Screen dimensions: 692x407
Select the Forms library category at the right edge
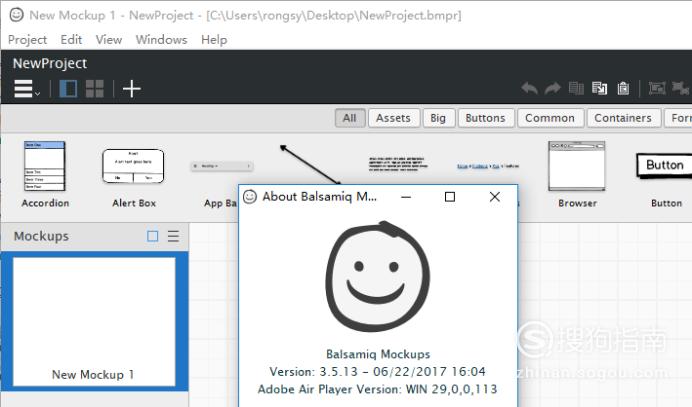pyautogui.click(x=678, y=118)
